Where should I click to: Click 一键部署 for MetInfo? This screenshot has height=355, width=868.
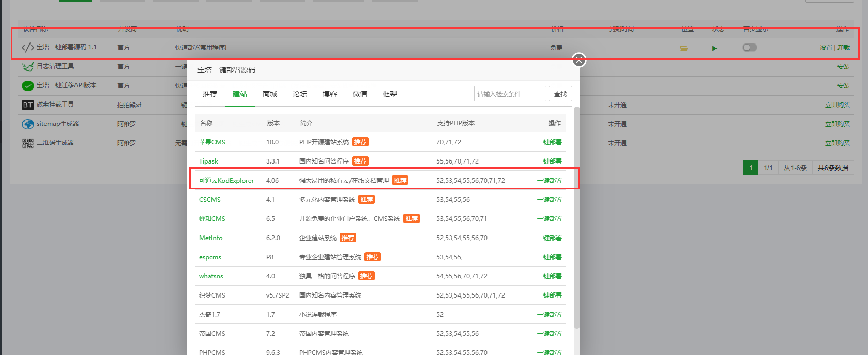[550, 238]
